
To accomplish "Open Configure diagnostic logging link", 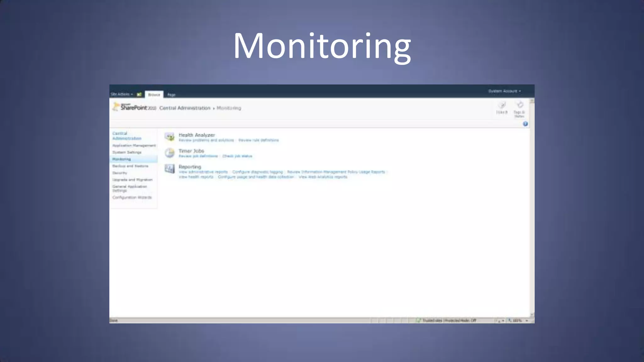I will coord(258,172).
